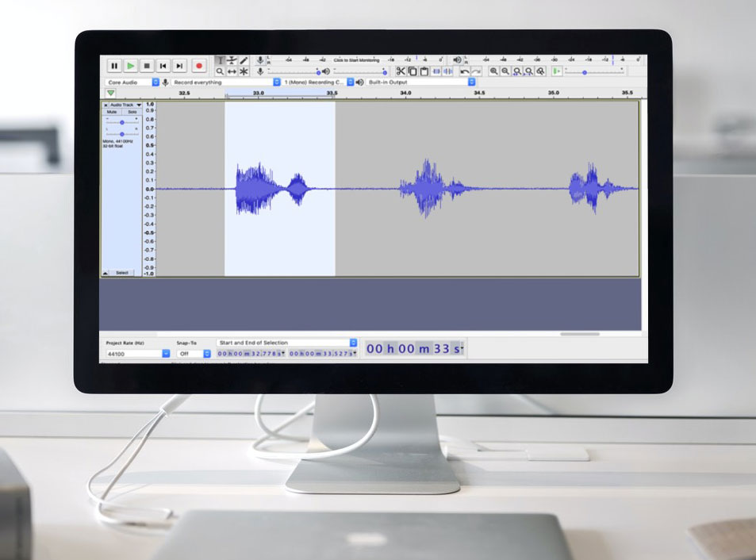Image resolution: width=756 pixels, height=560 pixels.
Task: Click the Record button
Action: pos(199,66)
